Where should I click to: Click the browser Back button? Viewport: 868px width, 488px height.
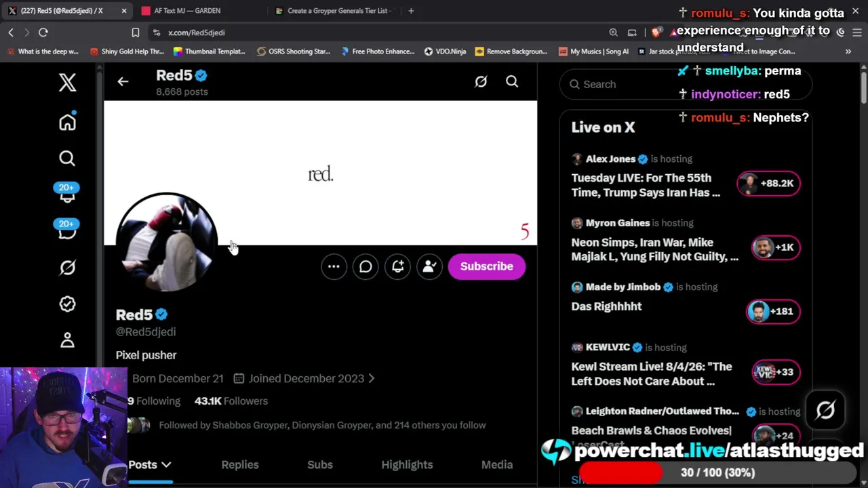[11, 33]
